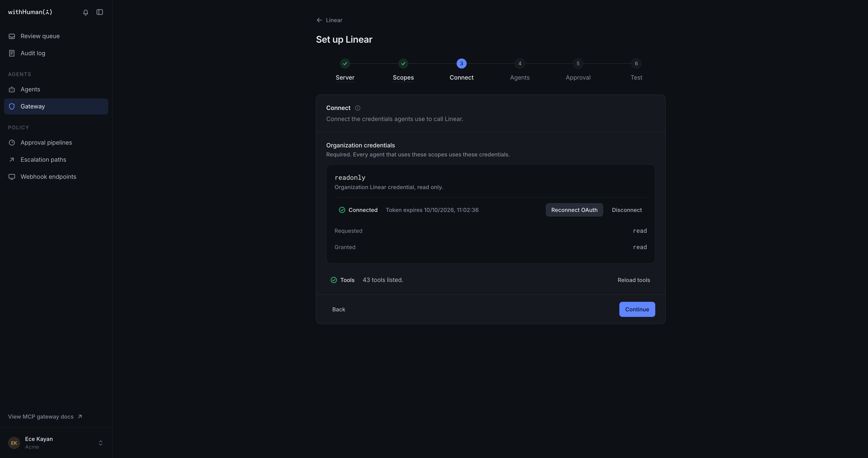The width and height of the screenshot is (868, 458).
Task: Open notifications bell icon
Action: click(86, 12)
